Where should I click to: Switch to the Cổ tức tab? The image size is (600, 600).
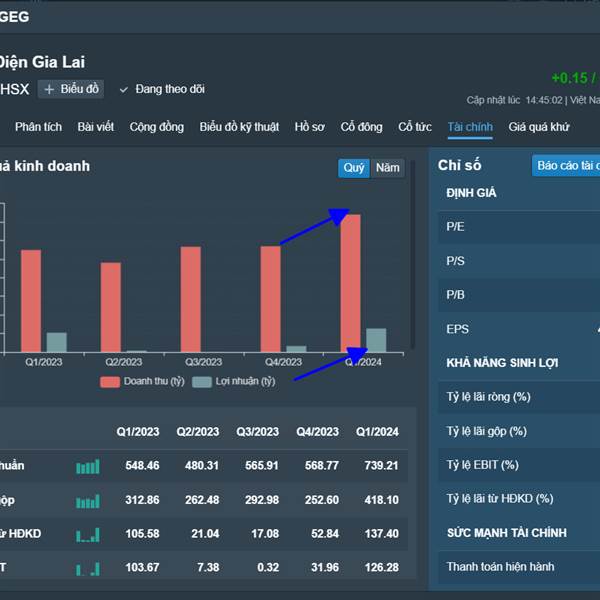point(415,127)
